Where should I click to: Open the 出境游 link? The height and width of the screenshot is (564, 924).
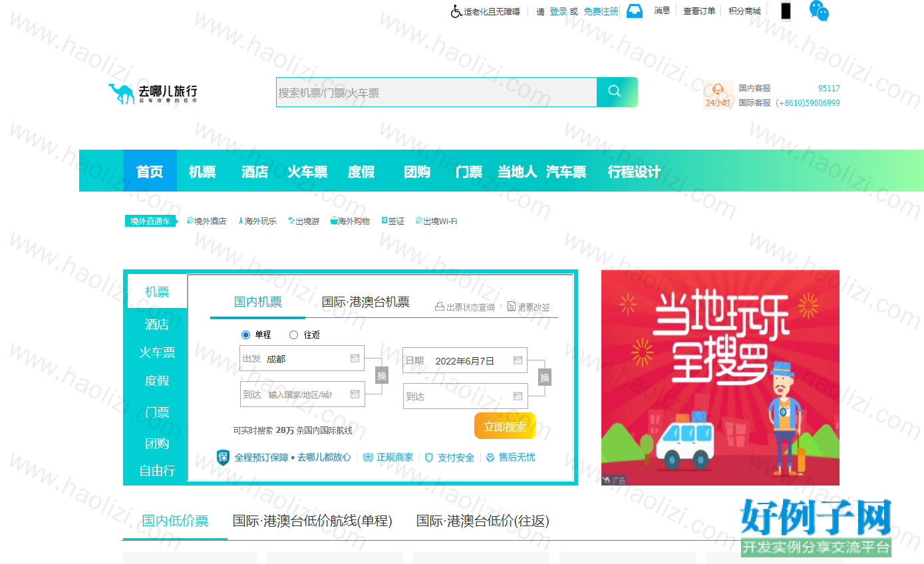coord(303,221)
